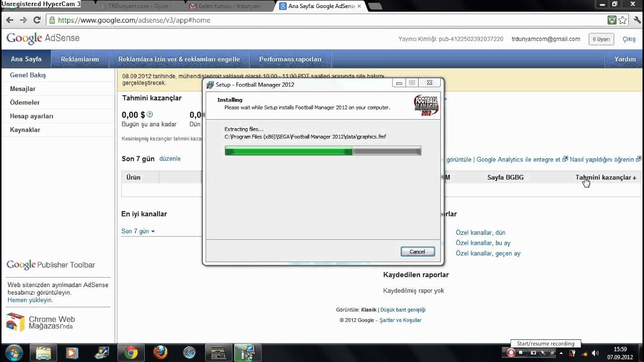Open Reklamlara izin ver & reklamları engelle tab
644x362 pixels.
pyautogui.click(x=179, y=59)
